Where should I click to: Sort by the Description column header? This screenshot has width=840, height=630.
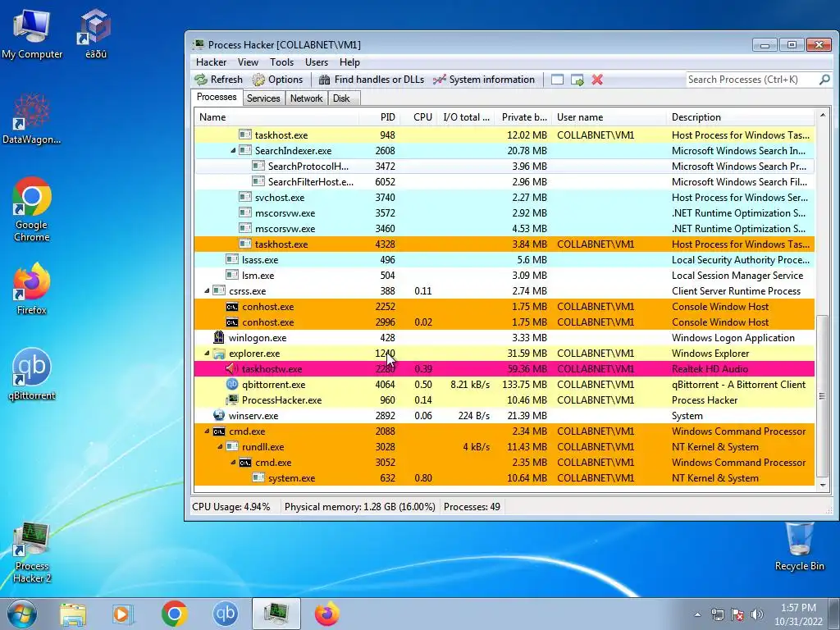click(x=741, y=117)
